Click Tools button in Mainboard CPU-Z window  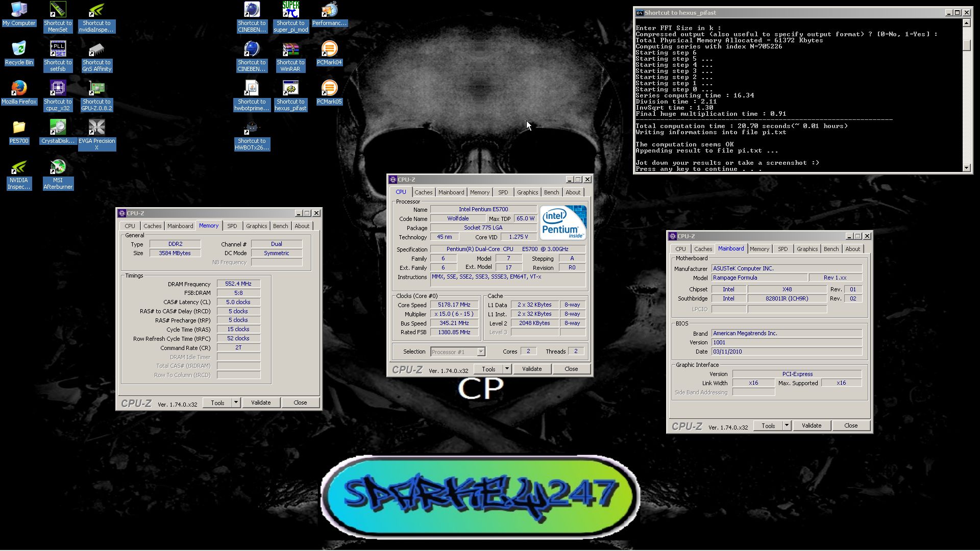click(768, 425)
